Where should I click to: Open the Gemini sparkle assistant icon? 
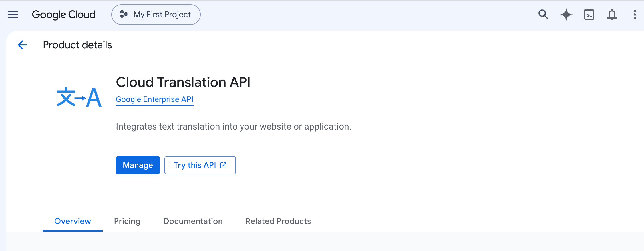[566, 15]
